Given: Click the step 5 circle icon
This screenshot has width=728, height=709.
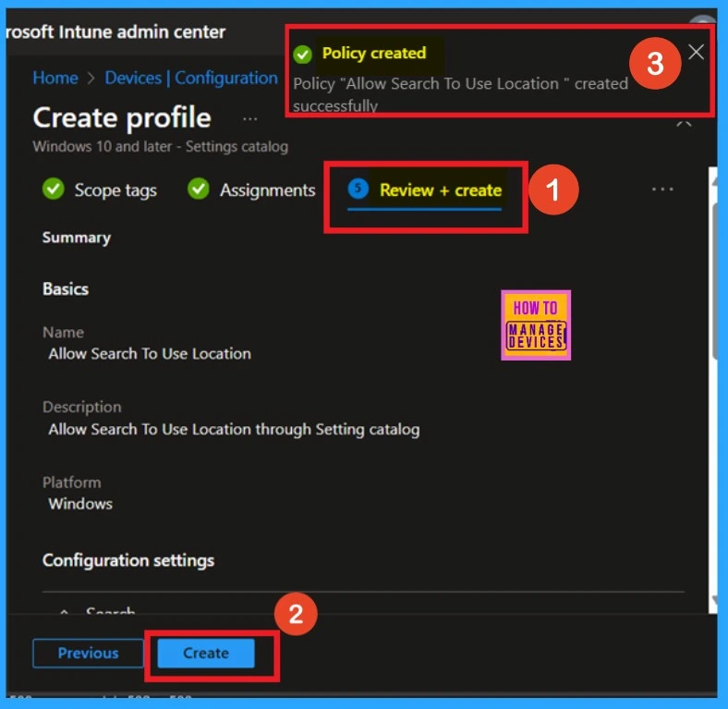Looking at the screenshot, I should point(358,189).
